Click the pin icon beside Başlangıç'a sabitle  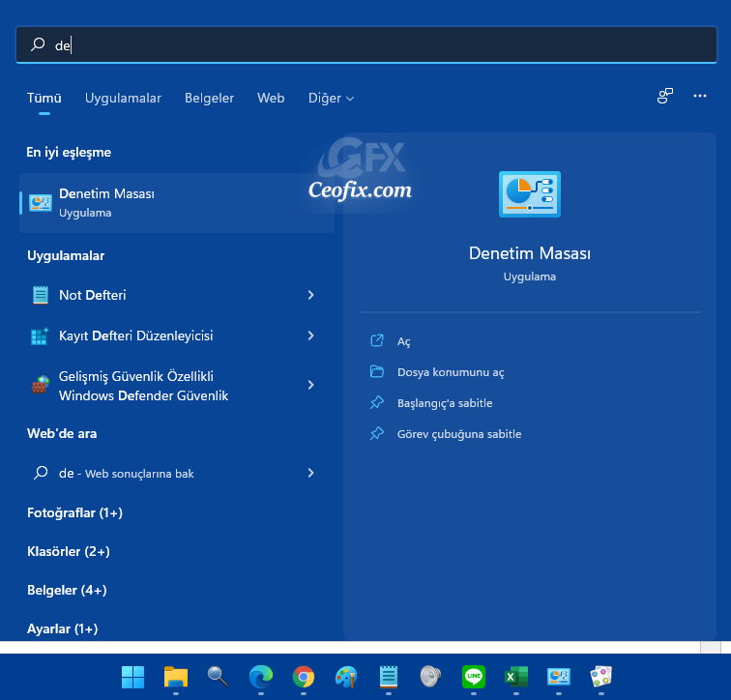[377, 402]
